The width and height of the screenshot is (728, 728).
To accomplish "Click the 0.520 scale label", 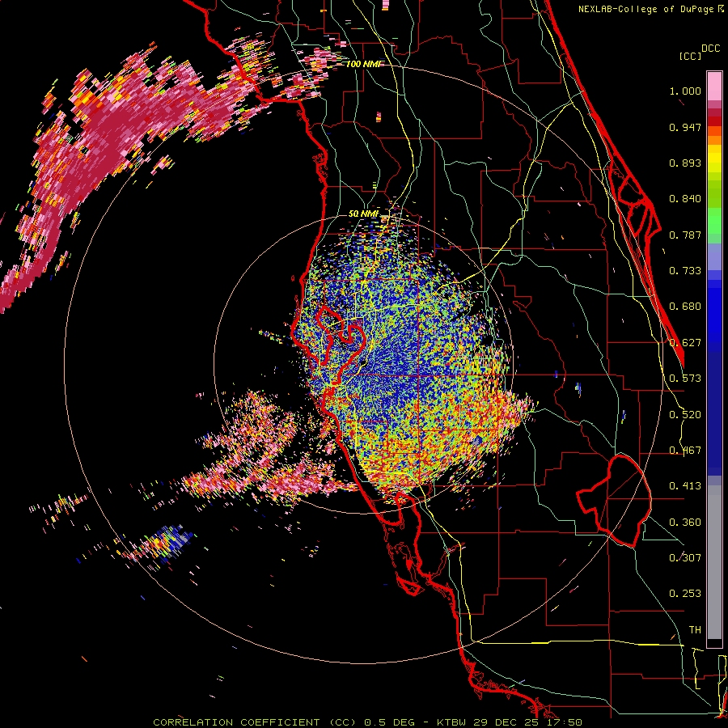I will (x=685, y=415).
